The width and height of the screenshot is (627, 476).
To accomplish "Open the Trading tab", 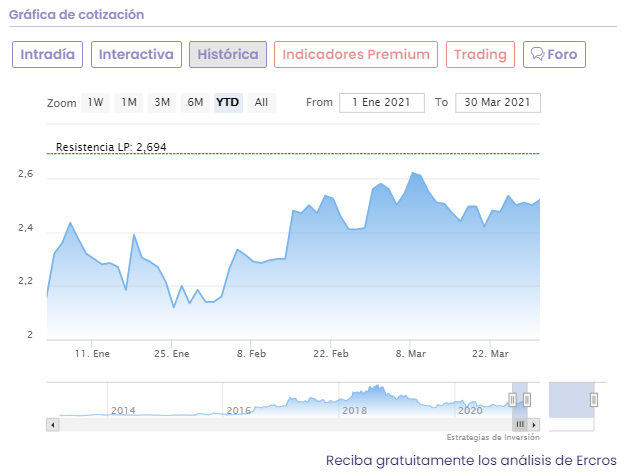I will [x=480, y=54].
